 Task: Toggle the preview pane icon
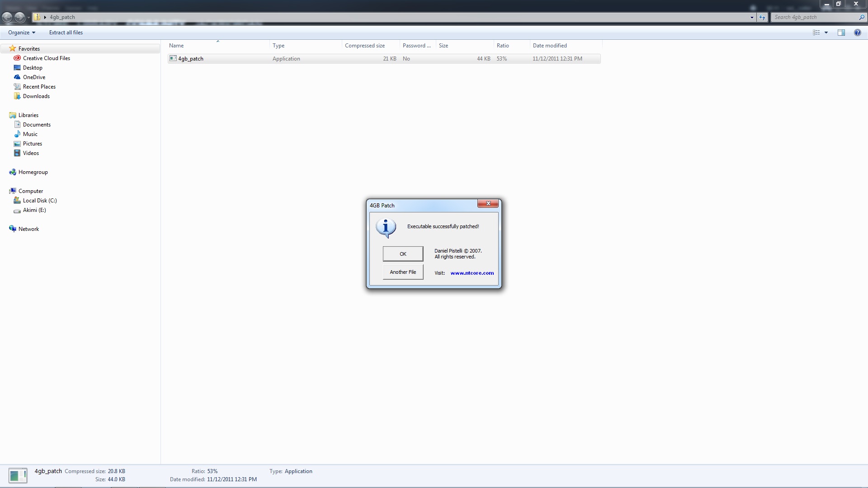(841, 33)
